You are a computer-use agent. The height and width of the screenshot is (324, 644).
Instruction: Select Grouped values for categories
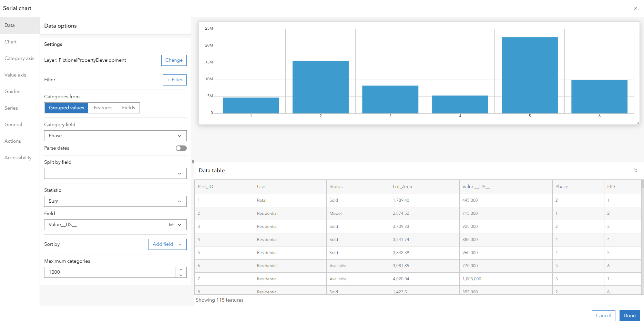tap(67, 108)
